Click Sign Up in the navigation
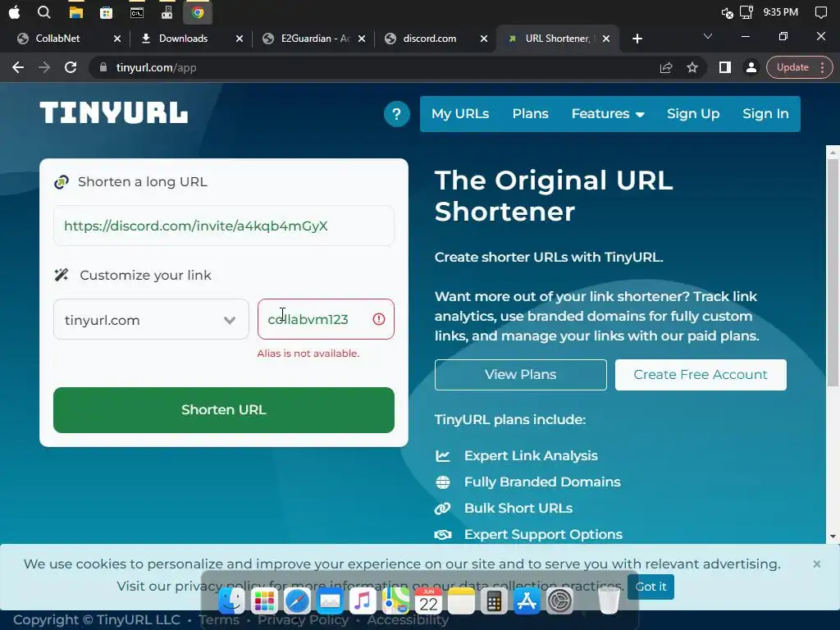 (x=693, y=113)
